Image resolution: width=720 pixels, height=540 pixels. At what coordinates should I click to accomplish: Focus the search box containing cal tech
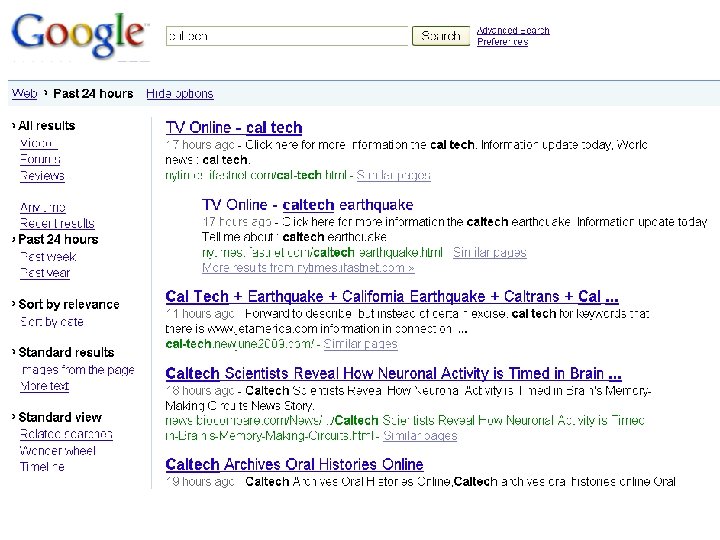tap(287, 36)
